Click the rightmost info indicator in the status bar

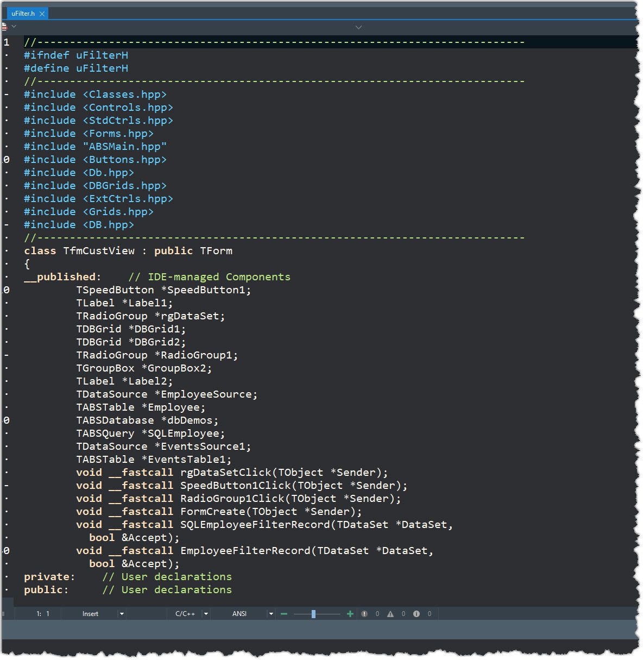click(x=416, y=614)
